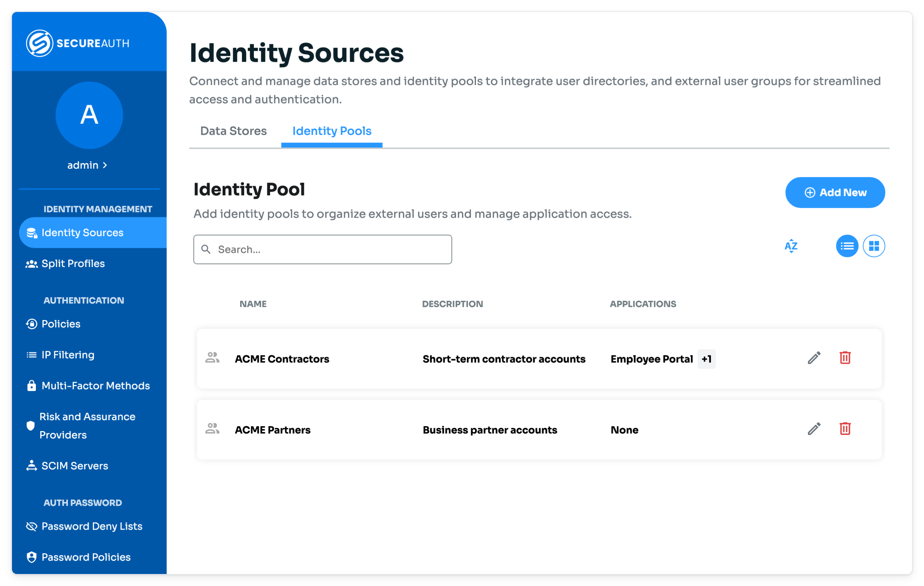Switch to grid view toggle

(x=874, y=246)
